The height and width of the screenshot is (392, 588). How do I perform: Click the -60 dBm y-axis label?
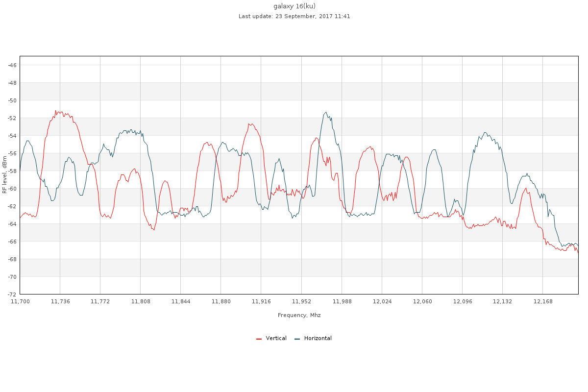click(12, 189)
